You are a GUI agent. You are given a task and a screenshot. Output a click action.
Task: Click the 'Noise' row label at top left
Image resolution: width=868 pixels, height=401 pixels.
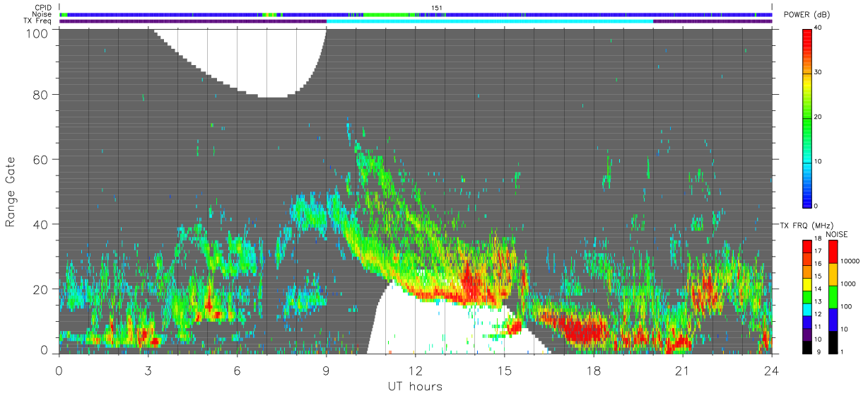[42, 14]
